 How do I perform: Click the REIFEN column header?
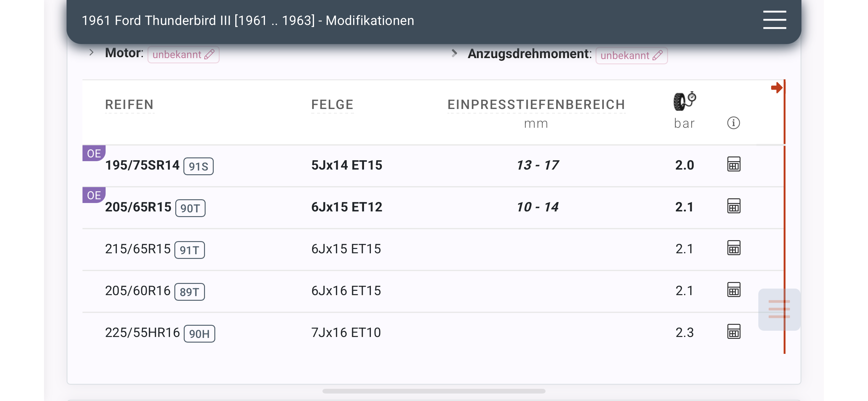(129, 105)
